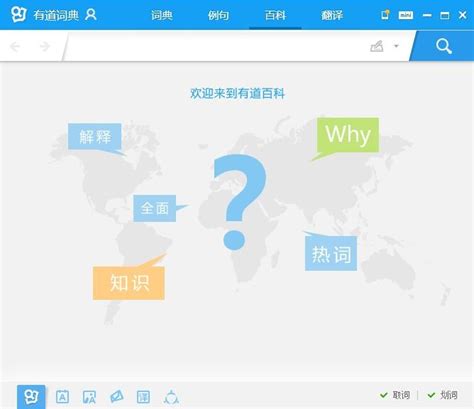The image size is (474, 409).
Task: Open the image translation icon in bottom bar
Action: tap(89, 397)
